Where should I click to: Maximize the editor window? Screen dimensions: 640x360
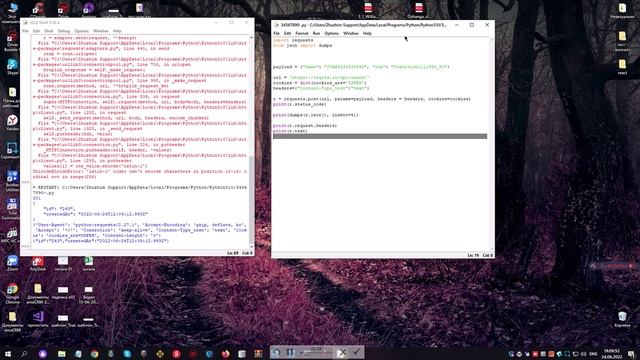472,25
